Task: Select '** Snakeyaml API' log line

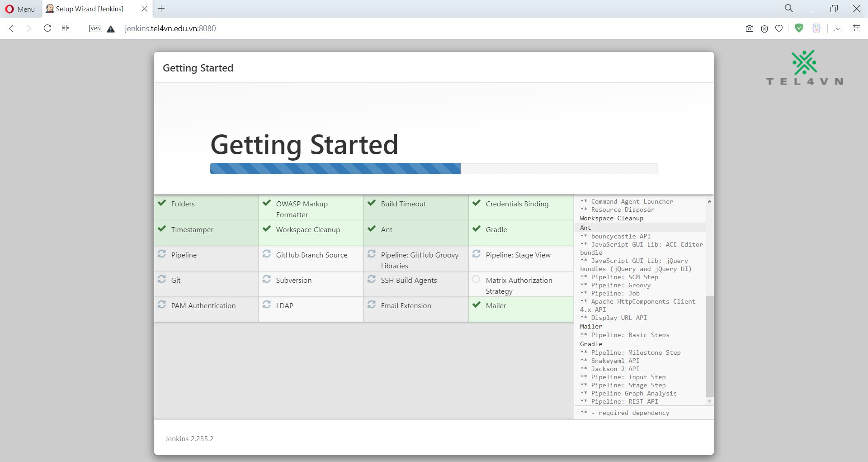Action: [610, 361]
